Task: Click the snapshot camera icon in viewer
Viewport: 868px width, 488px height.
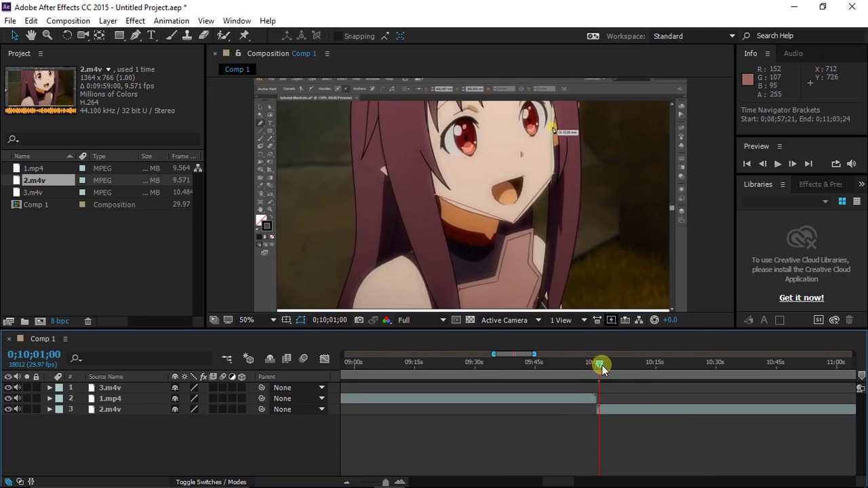Action: 359,320
